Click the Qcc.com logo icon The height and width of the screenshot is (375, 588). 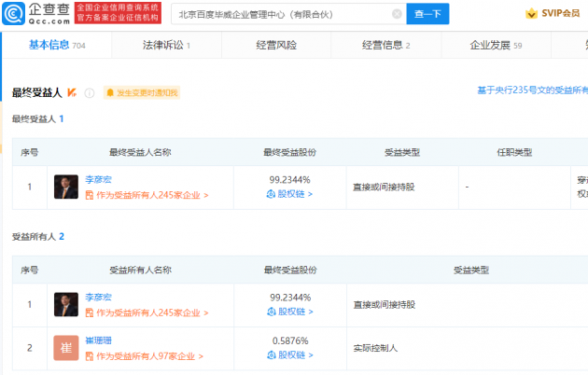(13, 13)
